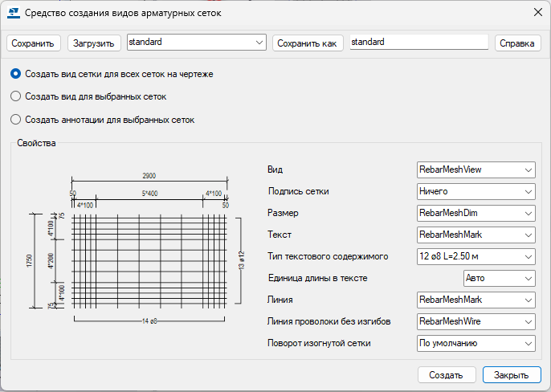Open the 'Размер' RebarMeshDim dropdown
Screen dimensions: 551x392
[475, 213]
